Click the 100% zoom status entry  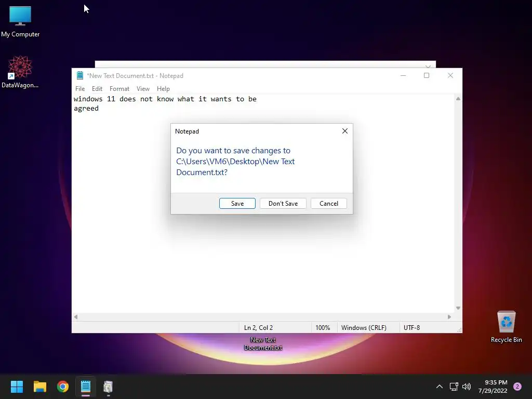coord(323,328)
